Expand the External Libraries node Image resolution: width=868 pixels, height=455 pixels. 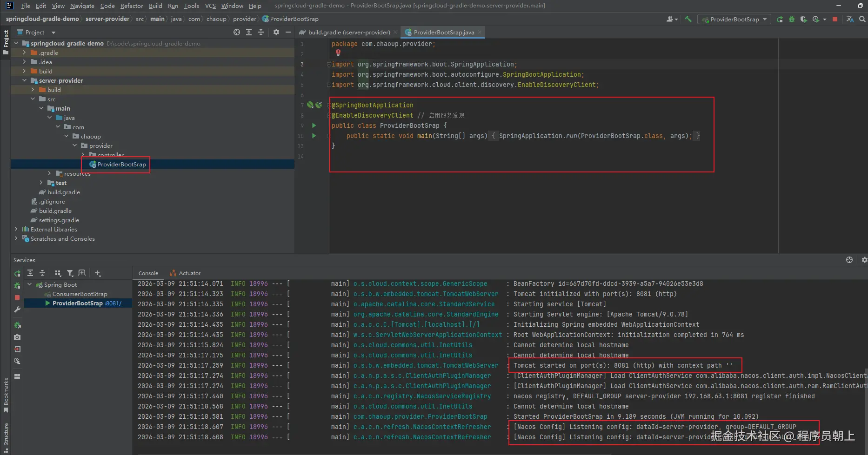[16, 229]
